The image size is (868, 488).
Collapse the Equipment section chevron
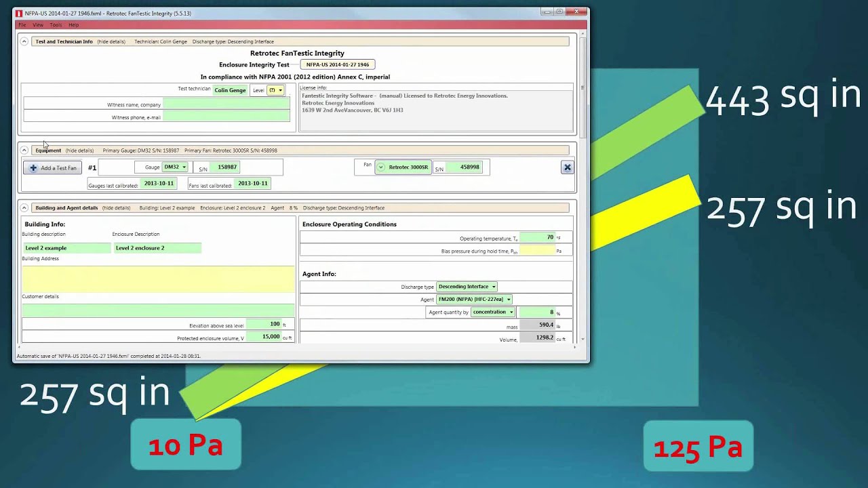point(24,150)
